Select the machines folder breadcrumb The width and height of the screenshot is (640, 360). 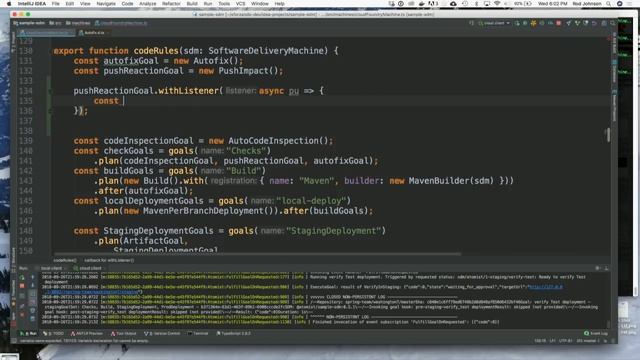click(78, 23)
